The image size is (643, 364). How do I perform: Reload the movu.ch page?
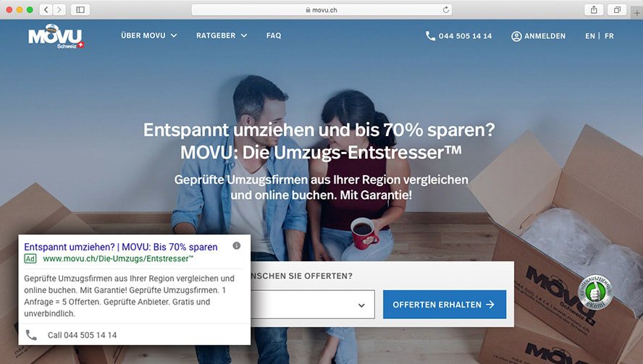point(446,10)
